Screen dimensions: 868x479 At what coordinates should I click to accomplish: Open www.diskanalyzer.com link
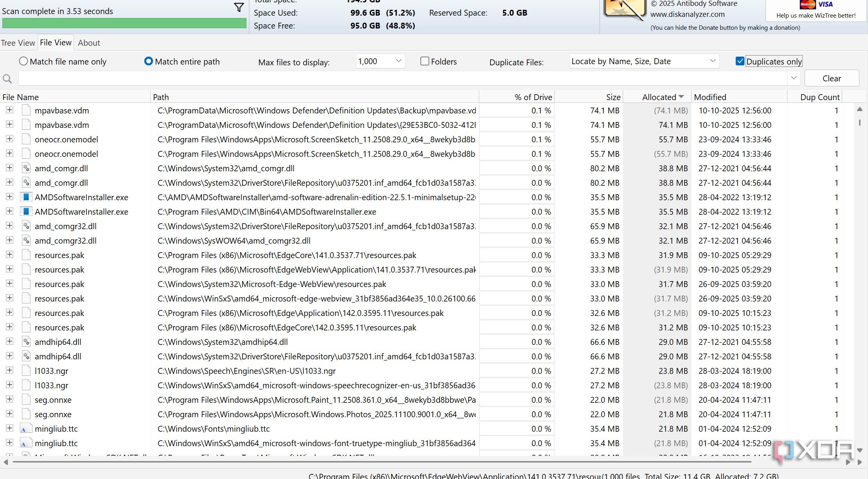click(x=687, y=14)
